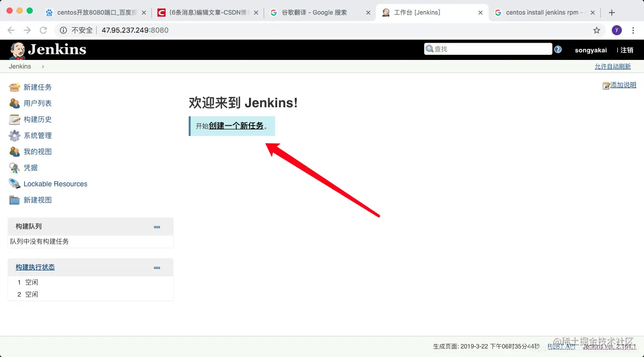Click the 构建队列 panel title
The image size is (644, 357).
29,227
